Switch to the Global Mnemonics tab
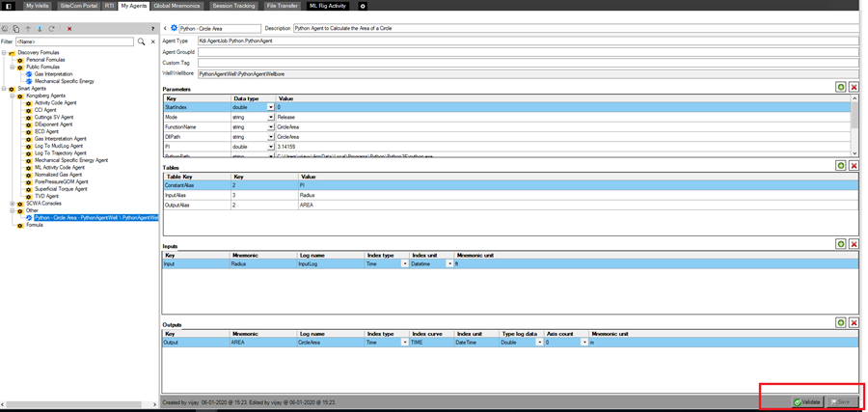Image resolution: width=868 pixels, height=412 pixels. pyautogui.click(x=177, y=6)
